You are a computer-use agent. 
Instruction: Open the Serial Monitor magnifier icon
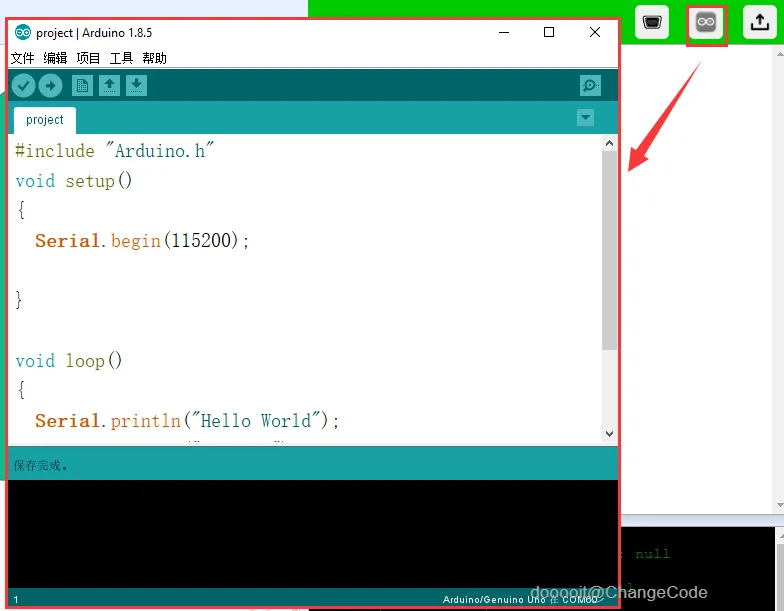pyautogui.click(x=590, y=86)
